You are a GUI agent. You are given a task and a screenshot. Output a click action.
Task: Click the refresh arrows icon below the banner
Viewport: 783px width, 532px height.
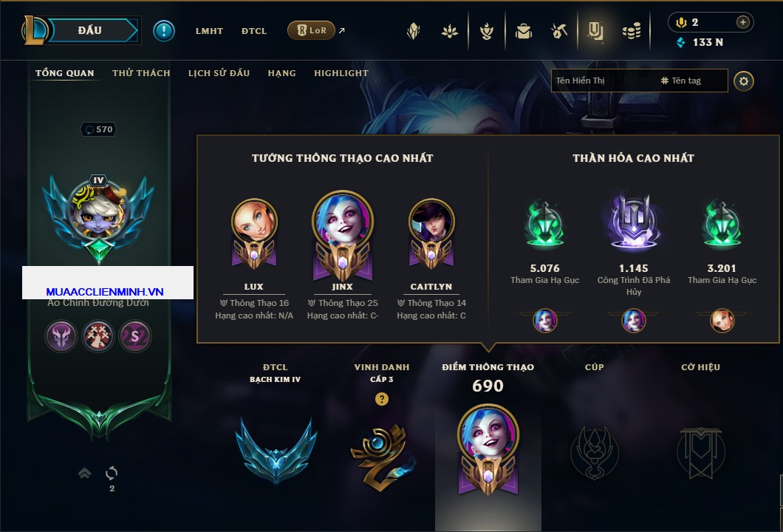(x=112, y=473)
